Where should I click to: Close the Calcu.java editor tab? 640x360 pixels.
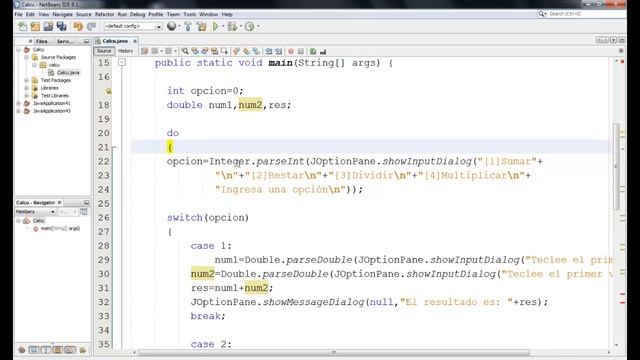pyautogui.click(x=135, y=41)
